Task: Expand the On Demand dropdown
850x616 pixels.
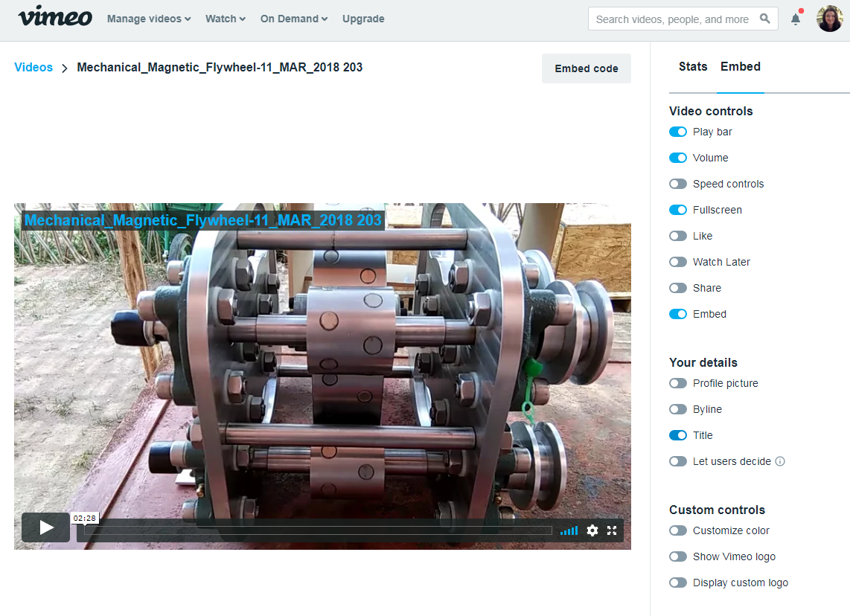Action: 293,19
